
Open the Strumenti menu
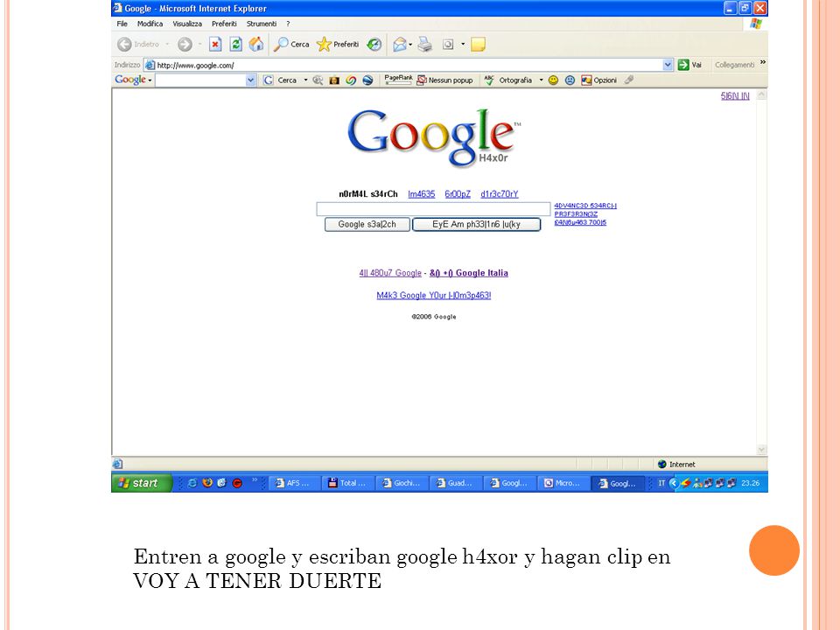coord(262,24)
